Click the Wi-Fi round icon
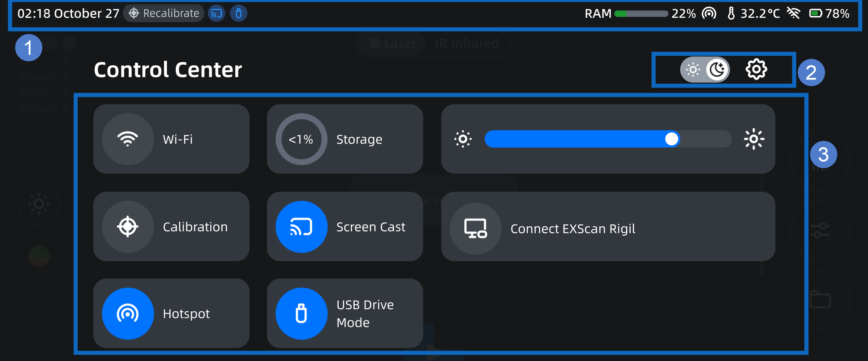 128,139
